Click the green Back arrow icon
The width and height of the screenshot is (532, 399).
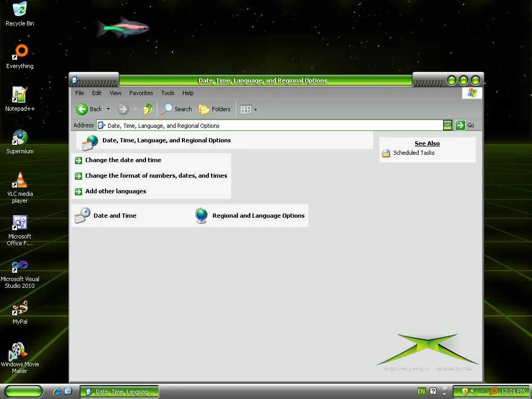click(x=82, y=109)
